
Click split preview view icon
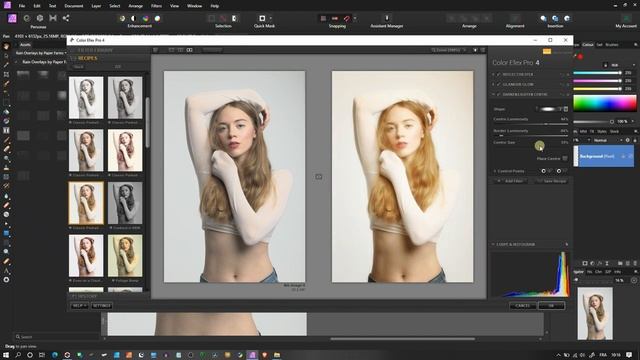click(x=180, y=50)
